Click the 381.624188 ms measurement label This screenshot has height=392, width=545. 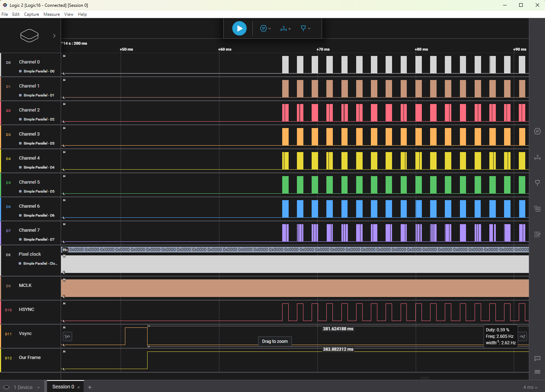pyautogui.click(x=338, y=329)
